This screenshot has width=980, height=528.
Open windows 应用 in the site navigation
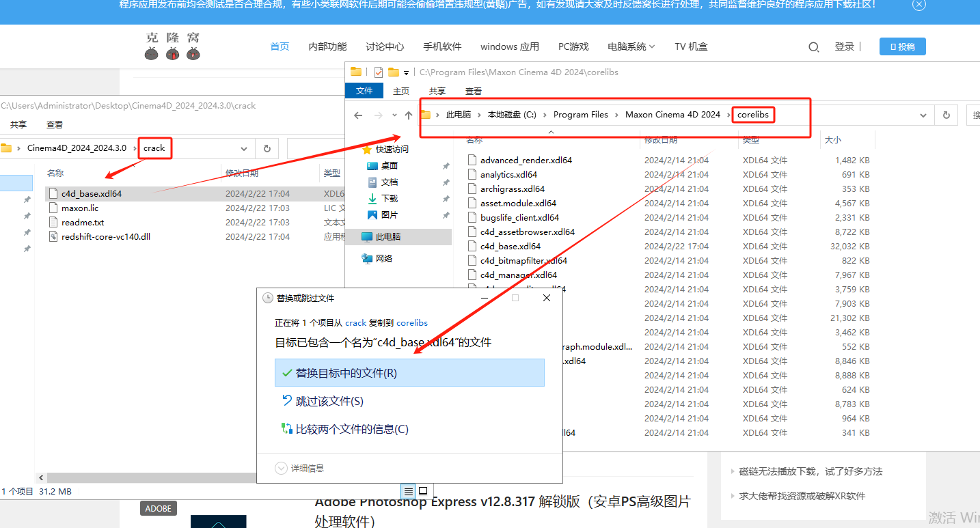510,46
